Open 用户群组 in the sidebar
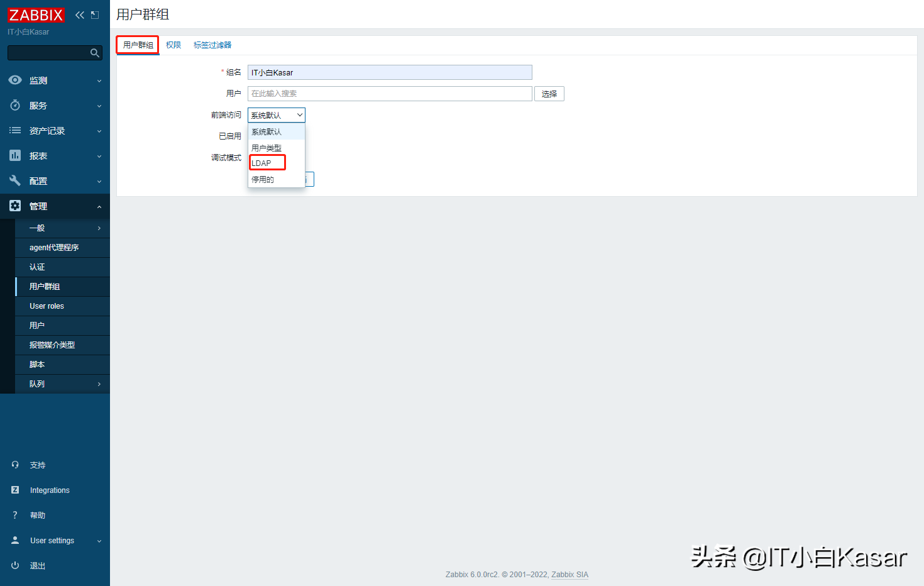The height and width of the screenshot is (586, 924). 63,287
